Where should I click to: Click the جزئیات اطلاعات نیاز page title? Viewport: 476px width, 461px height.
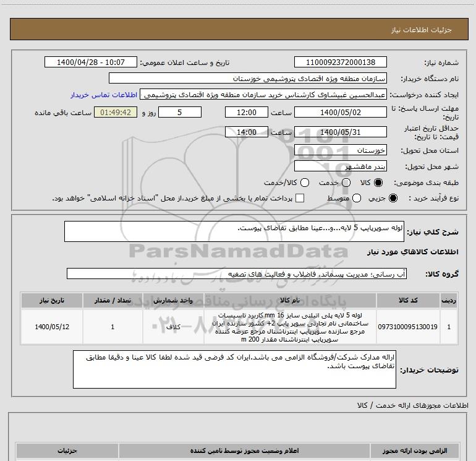[422, 30]
